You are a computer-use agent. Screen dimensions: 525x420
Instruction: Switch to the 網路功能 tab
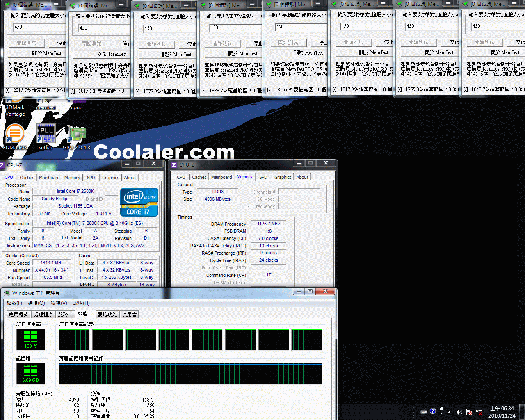[107, 315]
